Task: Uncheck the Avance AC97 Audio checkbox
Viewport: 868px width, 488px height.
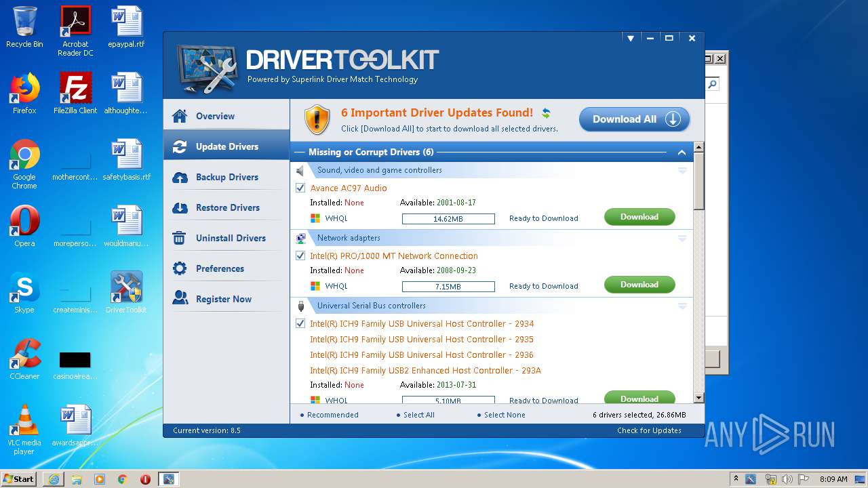Action: point(300,188)
